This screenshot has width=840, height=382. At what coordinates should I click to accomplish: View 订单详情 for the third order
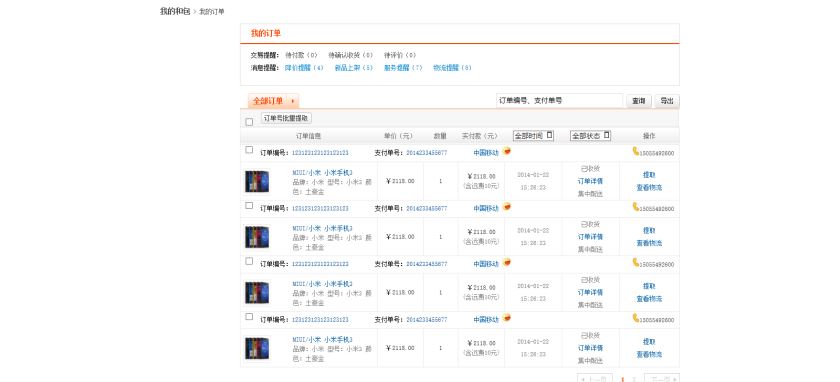[x=590, y=293]
